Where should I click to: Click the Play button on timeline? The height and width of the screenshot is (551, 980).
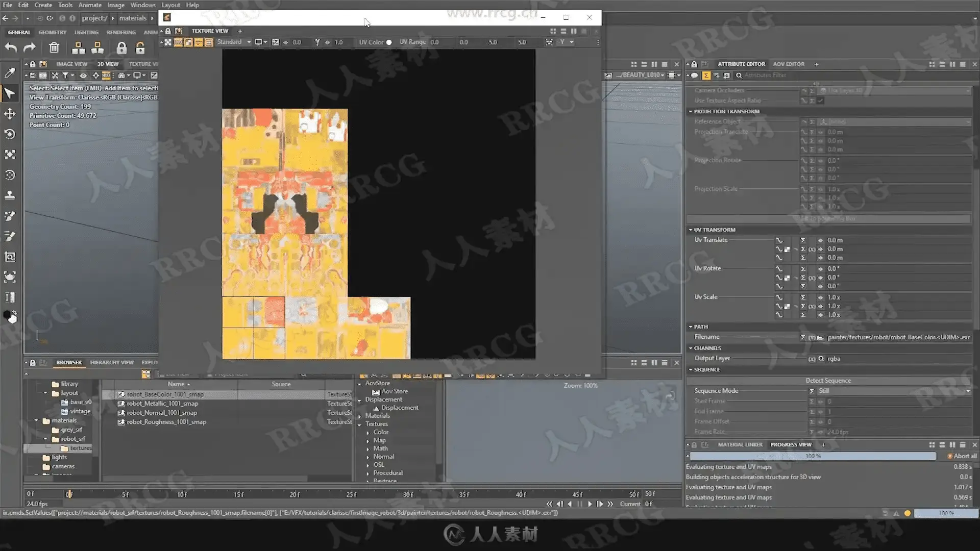(x=590, y=504)
